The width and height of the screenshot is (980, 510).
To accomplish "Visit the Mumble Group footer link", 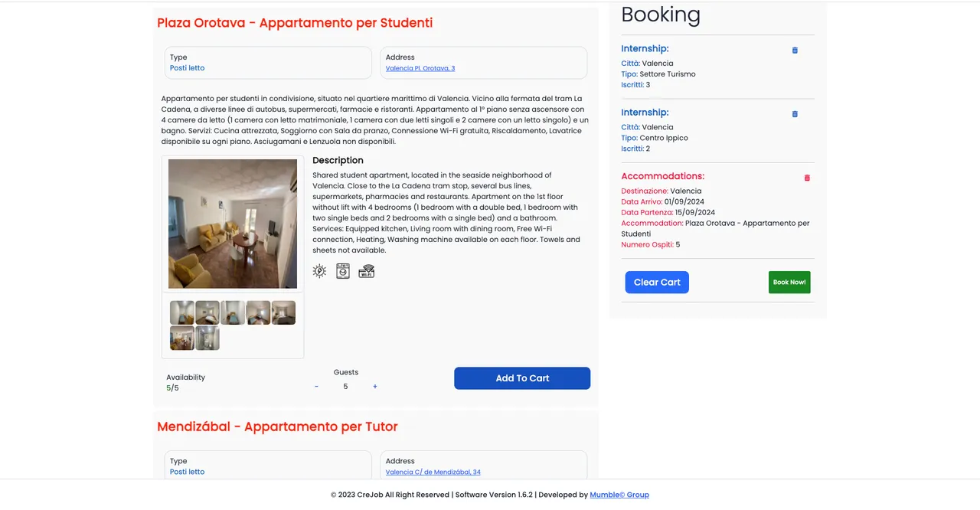I will 619,495.
